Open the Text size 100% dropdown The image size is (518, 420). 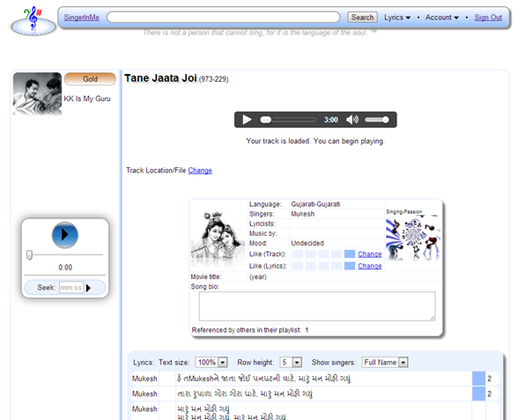[x=211, y=362]
